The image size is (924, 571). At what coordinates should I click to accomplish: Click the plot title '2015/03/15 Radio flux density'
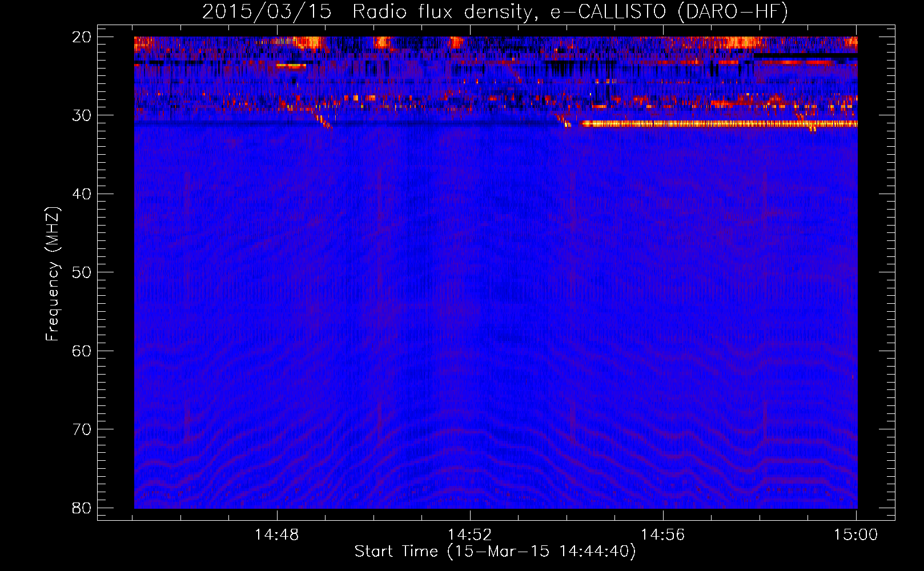(495, 11)
